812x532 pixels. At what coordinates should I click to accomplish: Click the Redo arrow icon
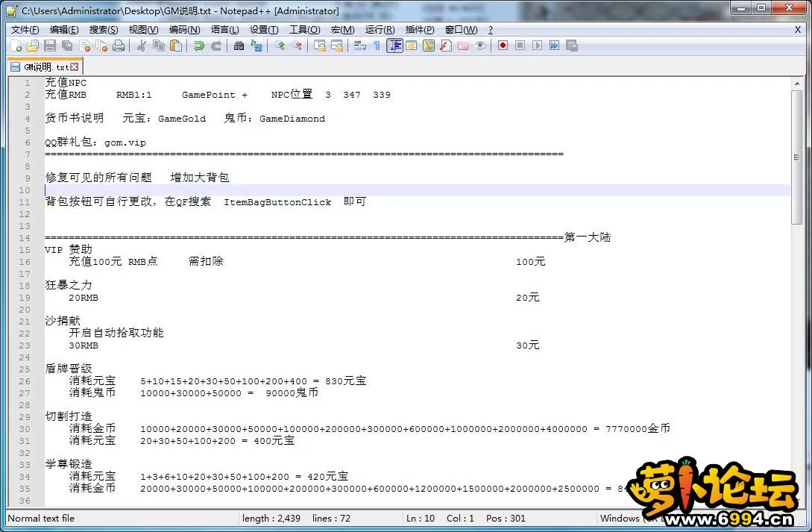[216, 46]
